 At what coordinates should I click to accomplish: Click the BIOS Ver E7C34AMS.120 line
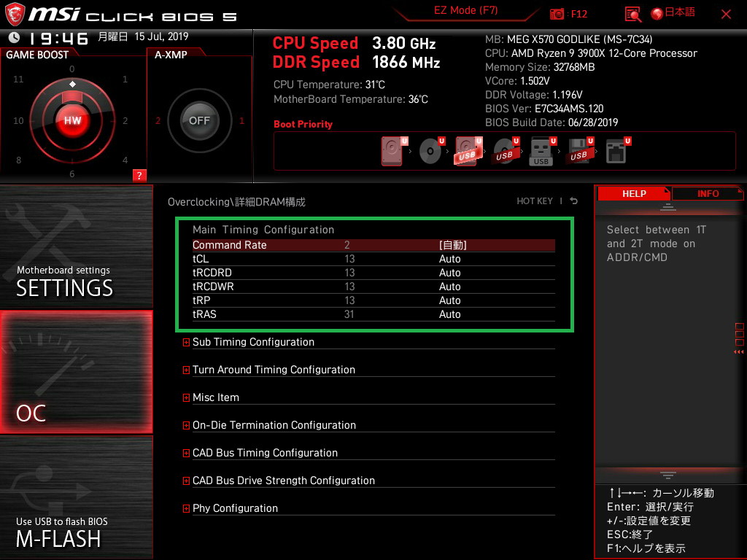pyautogui.click(x=544, y=109)
